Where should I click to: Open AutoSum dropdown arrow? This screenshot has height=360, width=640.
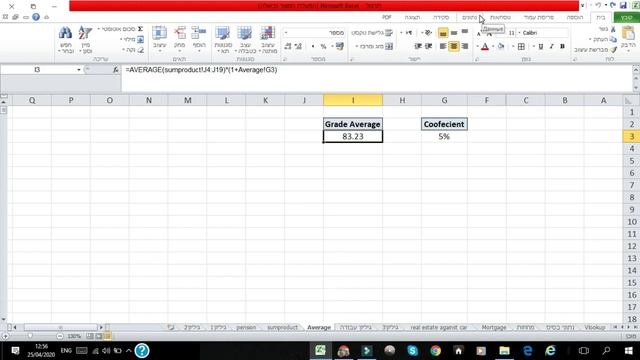click(98, 29)
